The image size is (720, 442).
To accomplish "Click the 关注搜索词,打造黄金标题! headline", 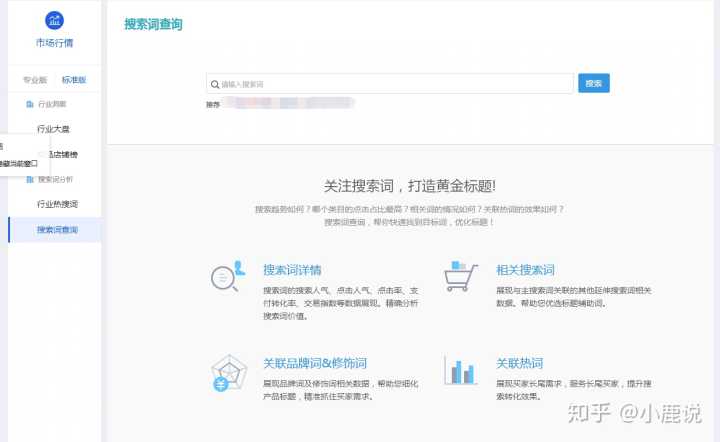I will pos(410,186).
